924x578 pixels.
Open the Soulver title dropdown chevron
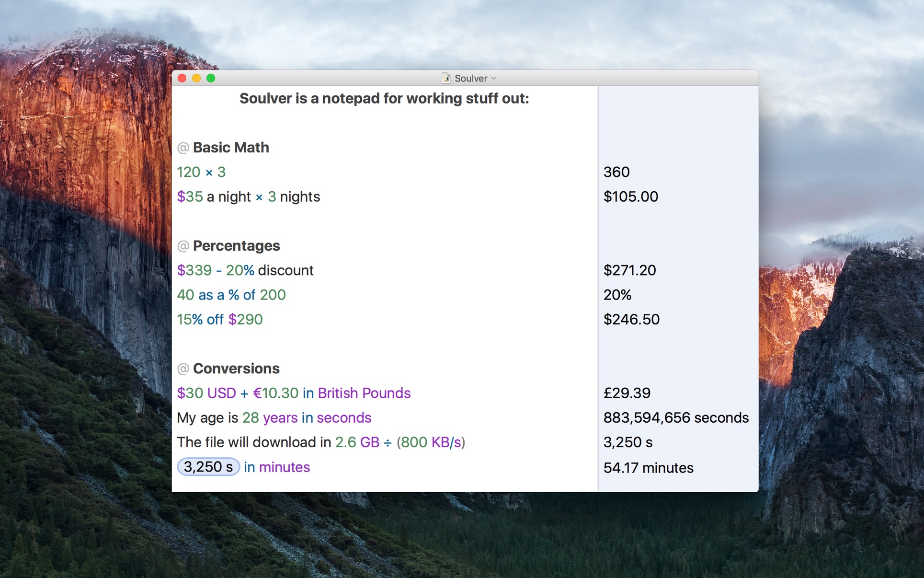pyautogui.click(x=494, y=78)
